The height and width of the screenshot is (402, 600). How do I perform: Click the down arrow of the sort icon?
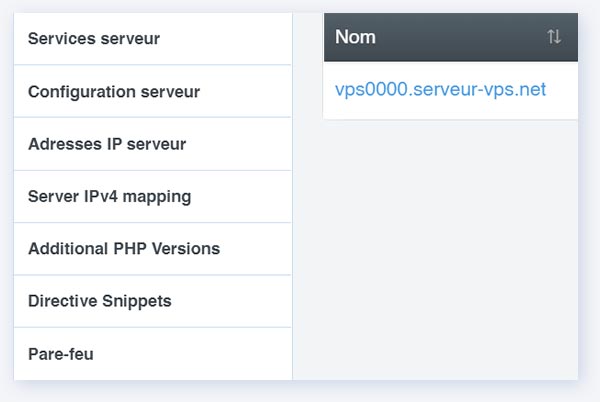558,37
